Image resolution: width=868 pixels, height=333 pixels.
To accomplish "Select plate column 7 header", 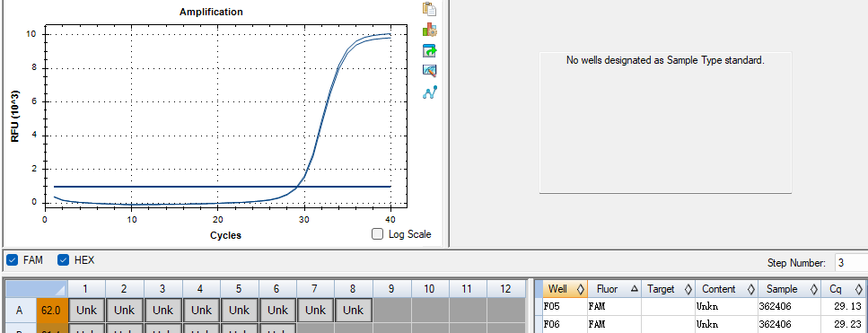I will click(316, 289).
